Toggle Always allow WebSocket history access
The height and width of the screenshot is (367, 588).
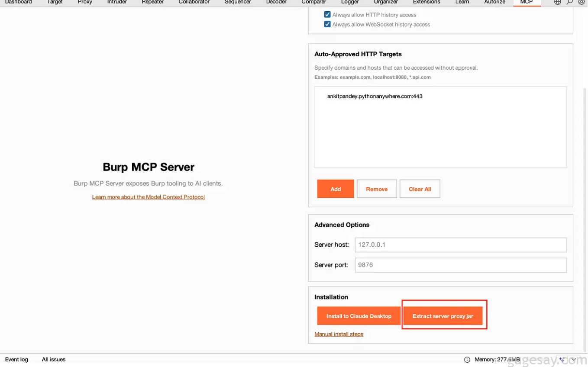[327, 25]
